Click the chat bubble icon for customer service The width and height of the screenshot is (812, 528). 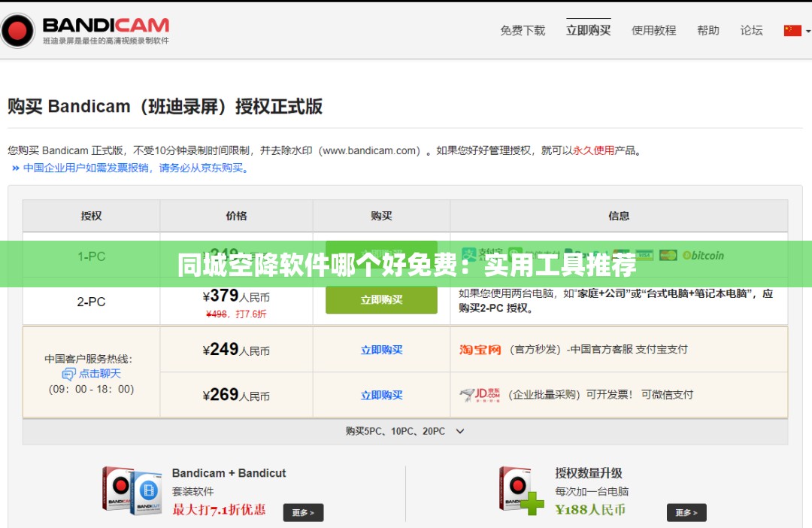(x=71, y=375)
